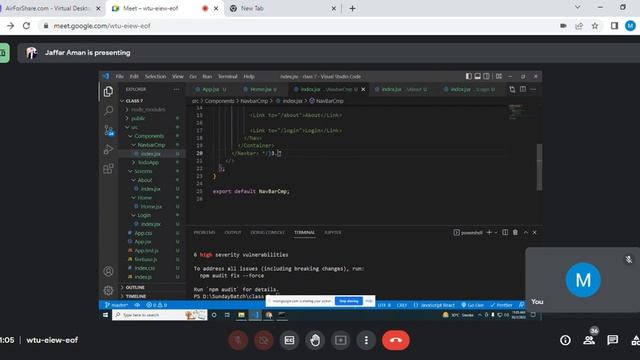Toggle VS Code primary side bar layout icon
Viewport: 640px width, 360px height.
(469, 76)
